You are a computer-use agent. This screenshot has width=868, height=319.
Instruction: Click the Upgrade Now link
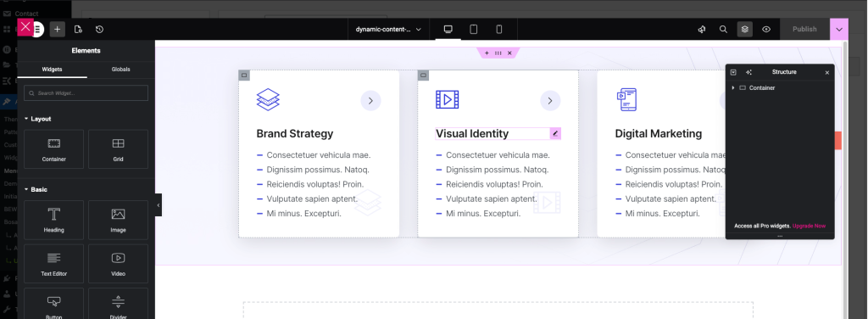tap(809, 226)
